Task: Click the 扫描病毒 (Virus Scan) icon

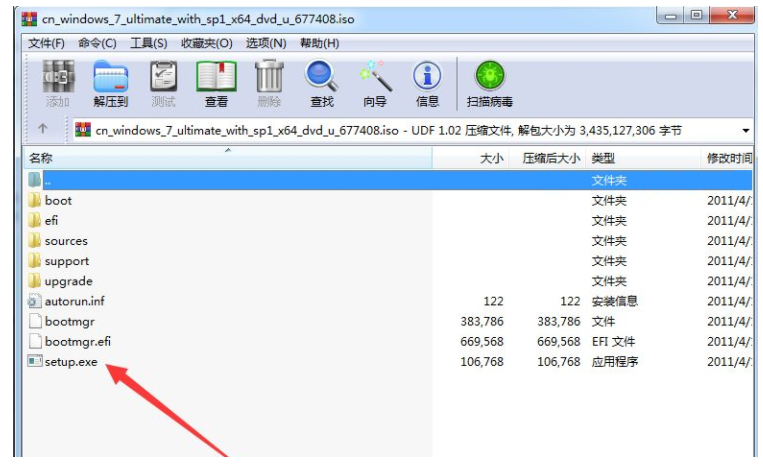Action: pos(490,76)
